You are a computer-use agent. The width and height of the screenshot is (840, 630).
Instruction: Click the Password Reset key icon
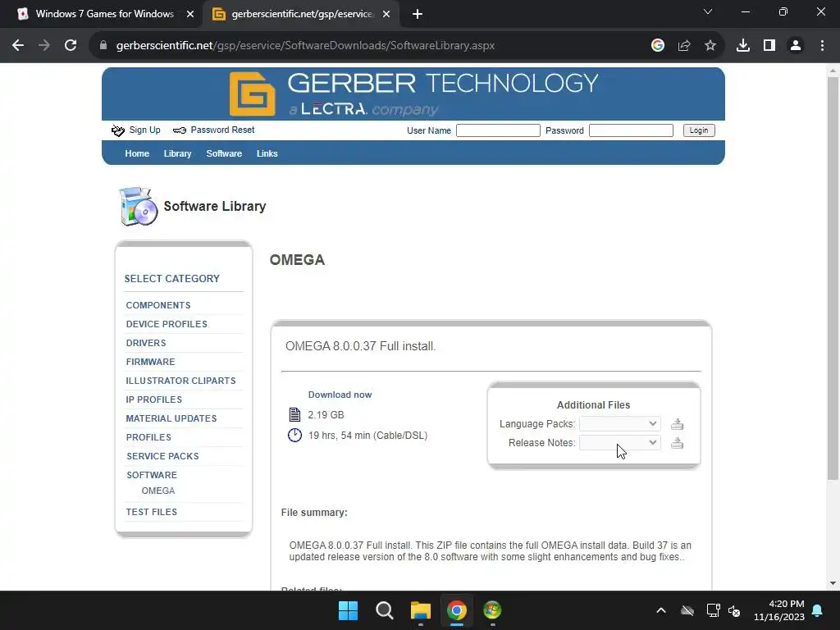tap(180, 130)
